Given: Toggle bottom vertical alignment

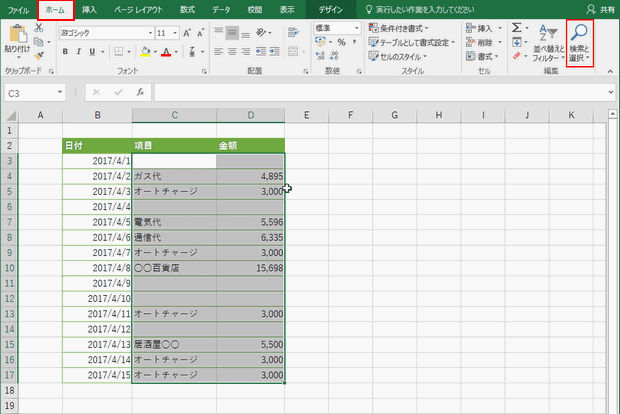Looking at the screenshot, I should (x=246, y=34).
